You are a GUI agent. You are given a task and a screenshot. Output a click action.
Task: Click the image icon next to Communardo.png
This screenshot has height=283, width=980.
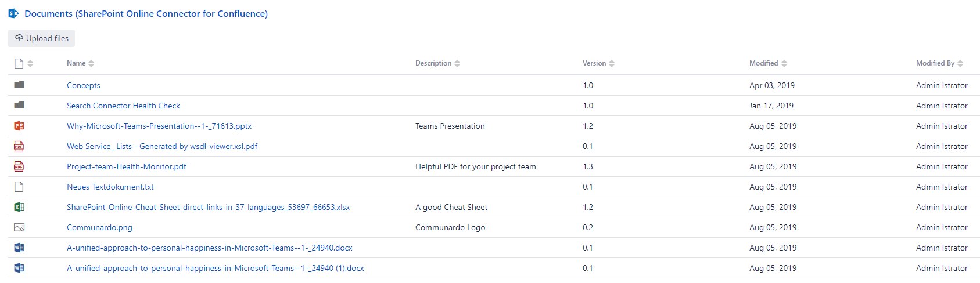(x=19, y=227)
